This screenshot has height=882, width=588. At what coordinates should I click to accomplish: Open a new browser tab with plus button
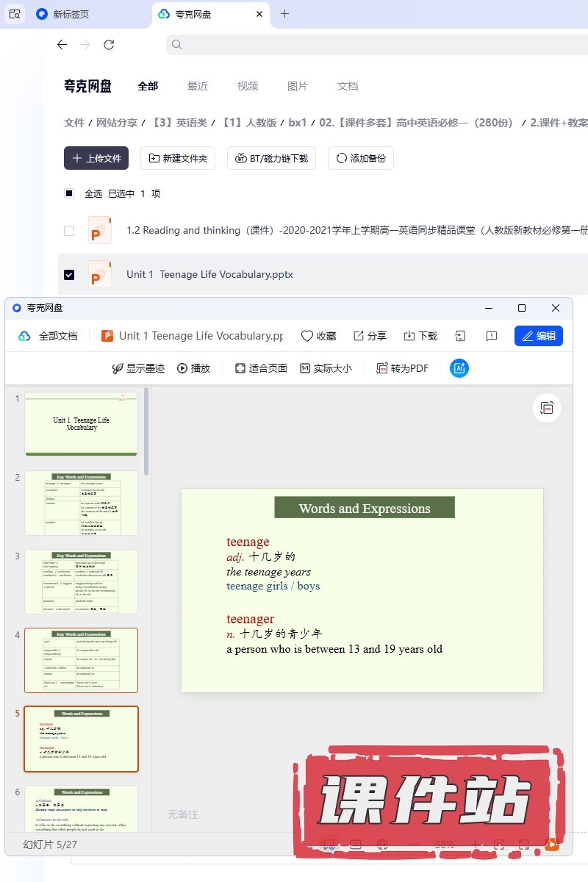click(285, 14)
